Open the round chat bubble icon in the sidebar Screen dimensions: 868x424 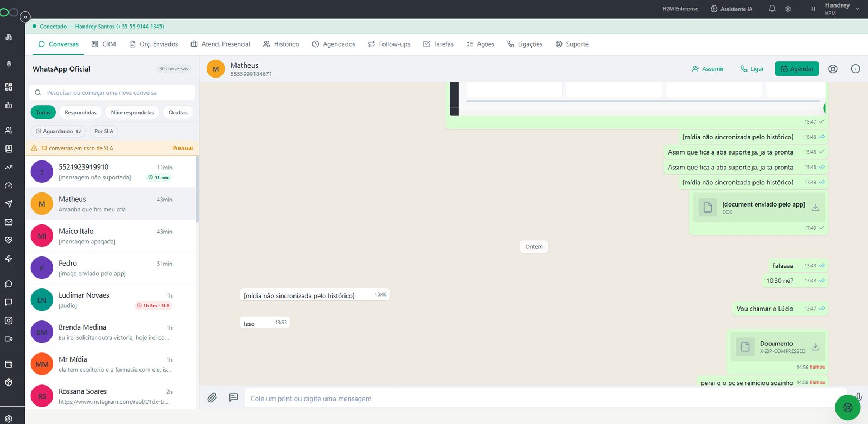pos(9,284)
